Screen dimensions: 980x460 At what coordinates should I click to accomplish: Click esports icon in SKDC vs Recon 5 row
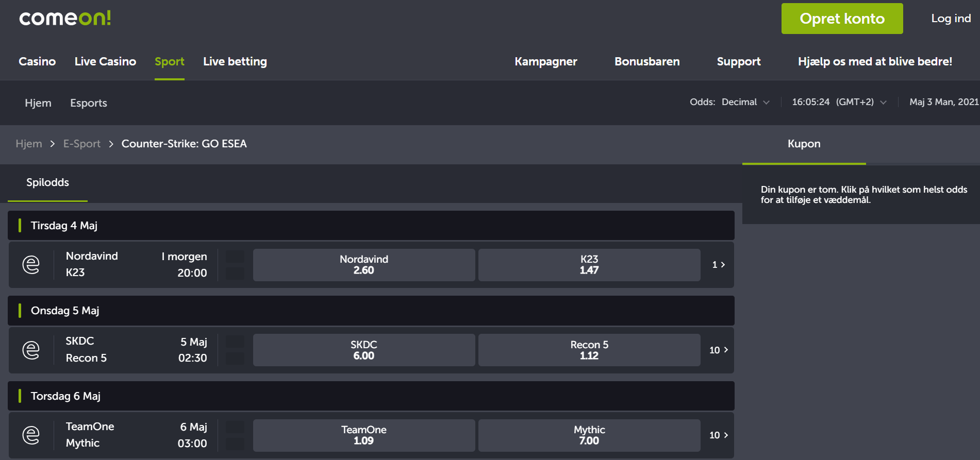point(31,350)
